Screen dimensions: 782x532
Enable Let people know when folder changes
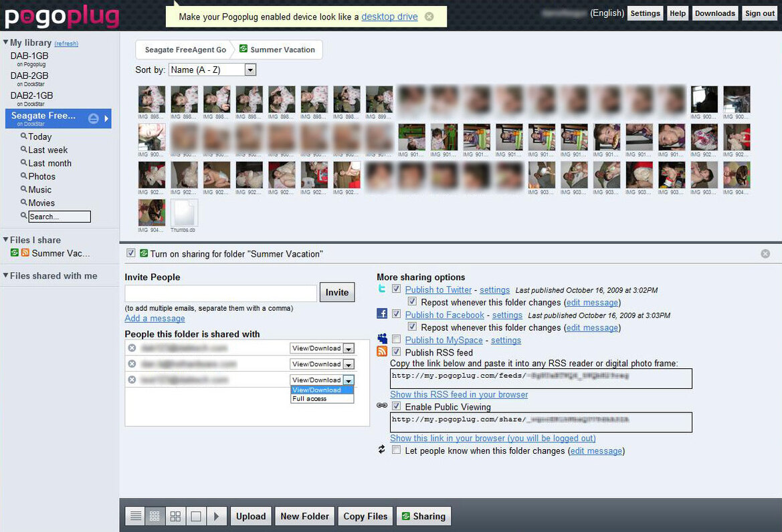click(397, 450)
